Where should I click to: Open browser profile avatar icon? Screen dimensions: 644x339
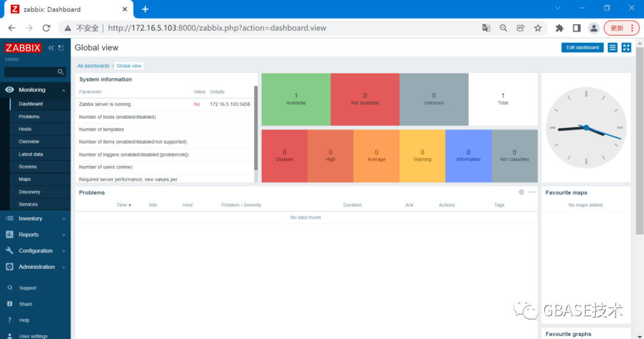pyautogui.click(x=594, y=28)
